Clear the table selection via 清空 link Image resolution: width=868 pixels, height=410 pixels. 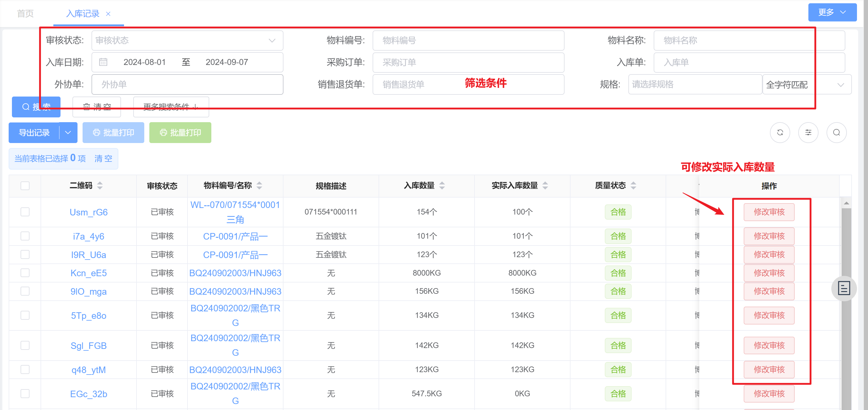pos(103,158)
